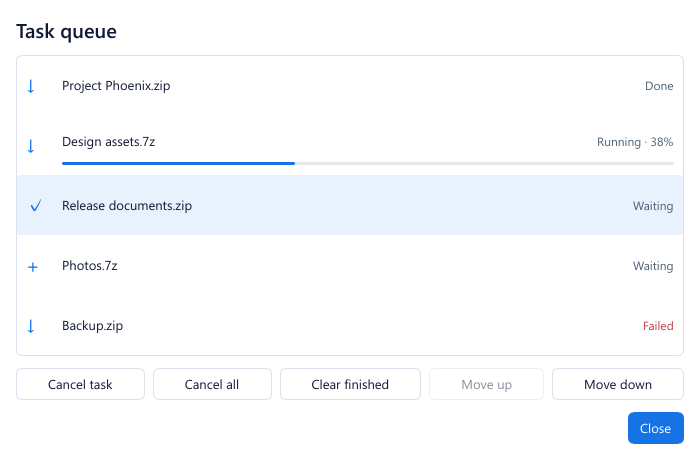Click the Running 38% status label

(635, 142)
